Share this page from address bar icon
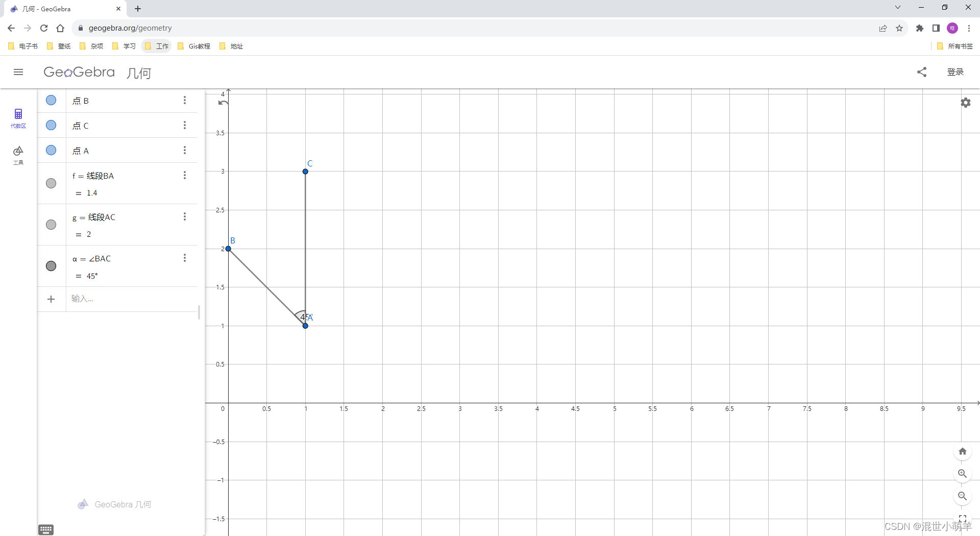 click(x=883, y=28)
